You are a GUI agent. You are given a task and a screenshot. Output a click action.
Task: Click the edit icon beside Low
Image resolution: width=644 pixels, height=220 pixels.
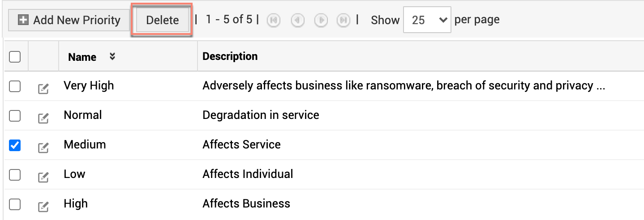click(43, 177)
